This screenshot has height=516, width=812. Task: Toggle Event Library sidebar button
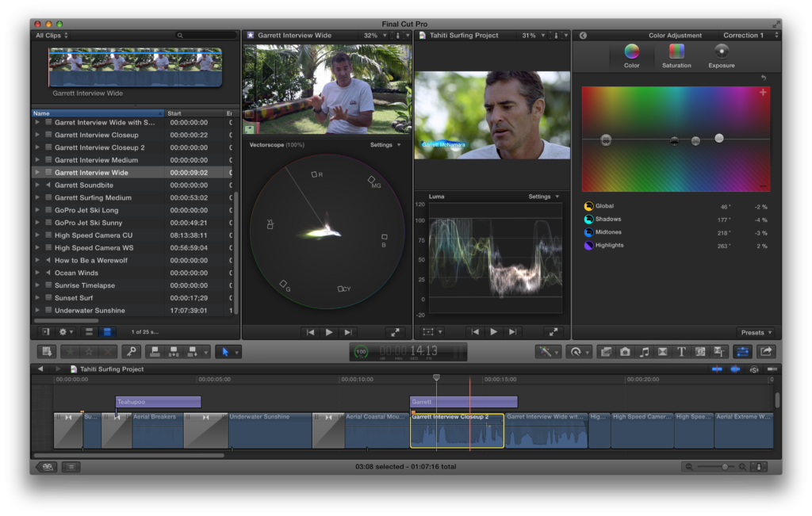pyautogui.click(x=46, y=332)
